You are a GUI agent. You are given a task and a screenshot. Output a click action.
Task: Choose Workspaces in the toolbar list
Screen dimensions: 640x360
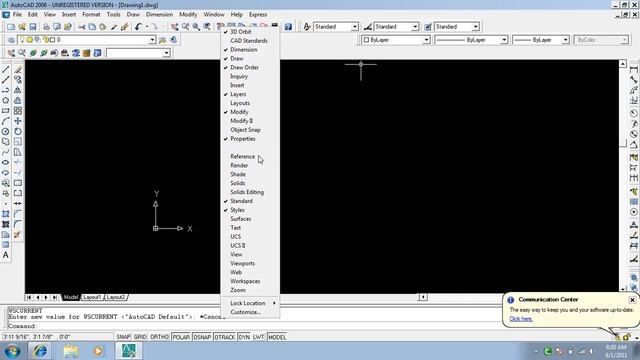coord(250,282)
